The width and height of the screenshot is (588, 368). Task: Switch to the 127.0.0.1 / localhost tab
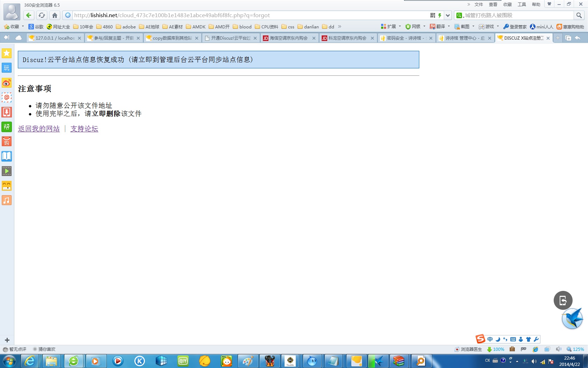pyautogui.click(x=55, y=38)
